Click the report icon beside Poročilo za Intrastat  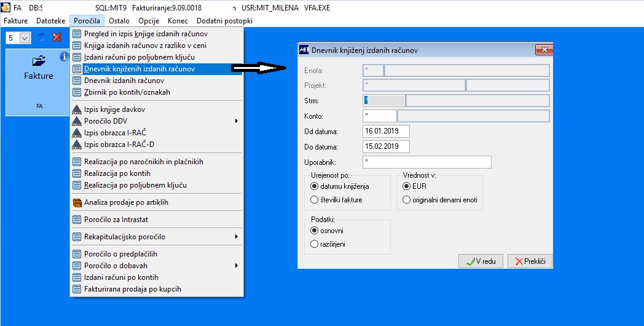click(x=77, y=220)
